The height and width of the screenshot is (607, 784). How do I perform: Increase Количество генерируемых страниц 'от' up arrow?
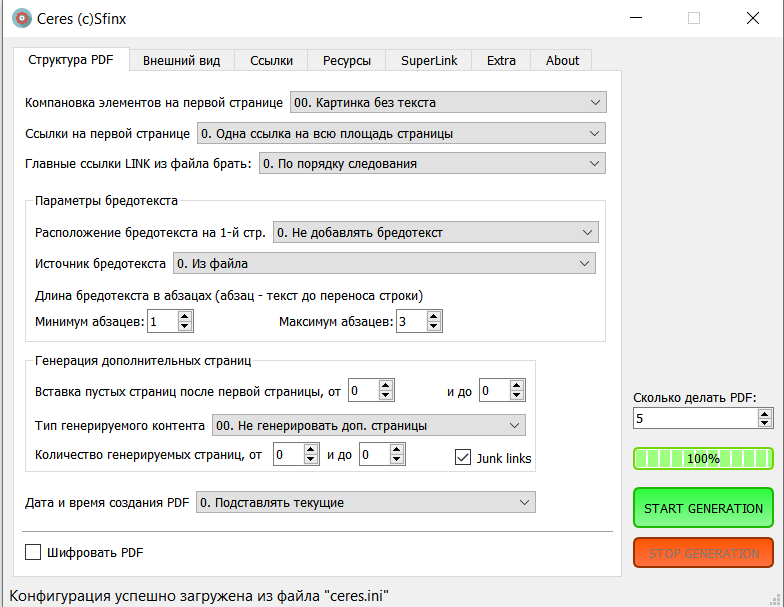tap(310, 449)
